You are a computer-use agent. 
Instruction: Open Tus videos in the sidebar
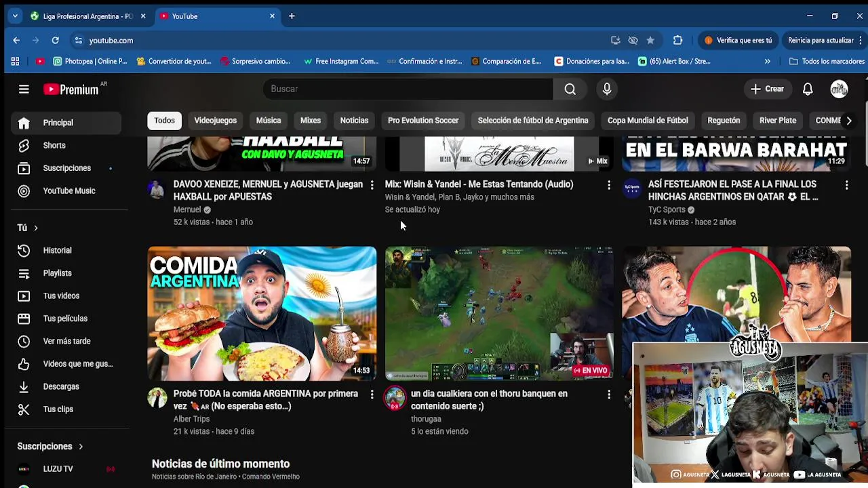point(66,296)
